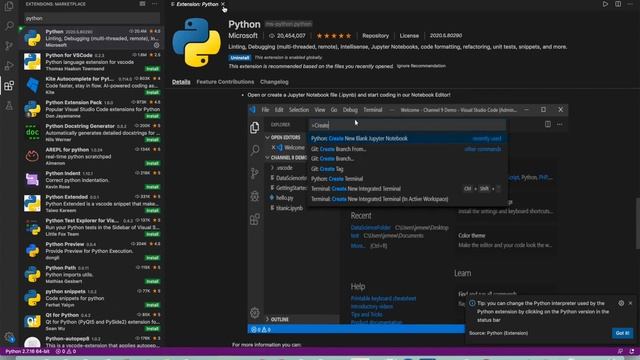
Task: Open the notifications bell in the status bar
Action: pos(632,351)
